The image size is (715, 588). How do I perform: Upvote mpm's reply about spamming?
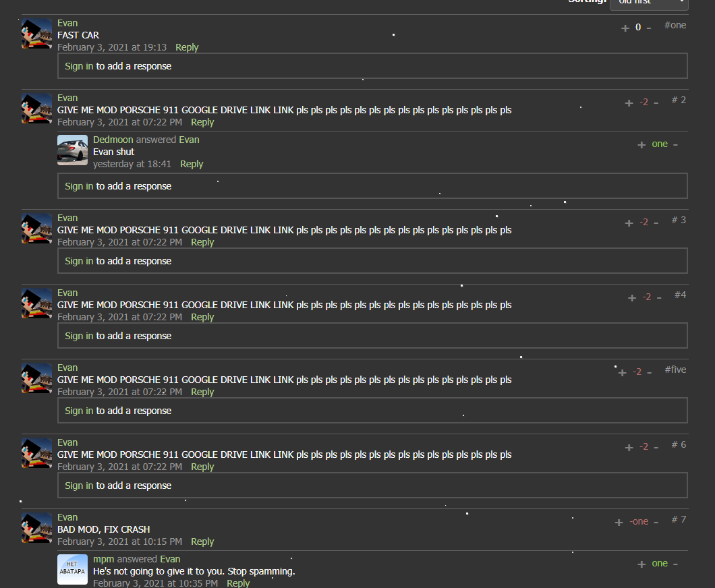[x=641, y=564]
